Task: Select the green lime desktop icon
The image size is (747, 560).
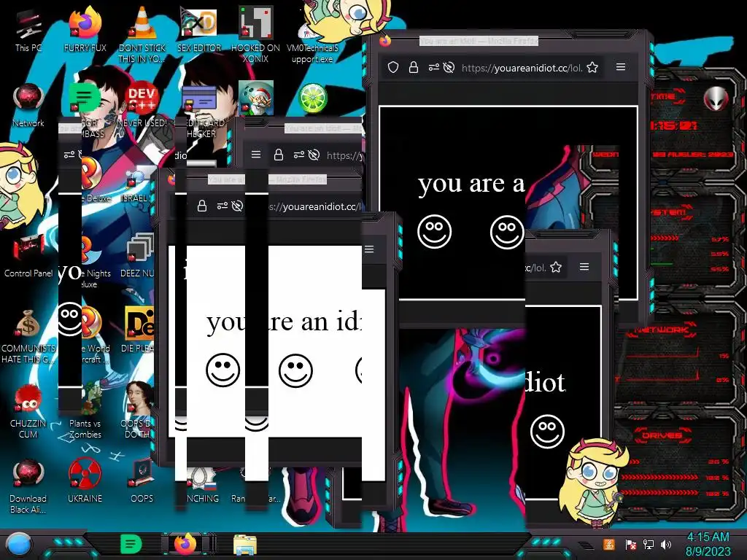Action: 312,98
